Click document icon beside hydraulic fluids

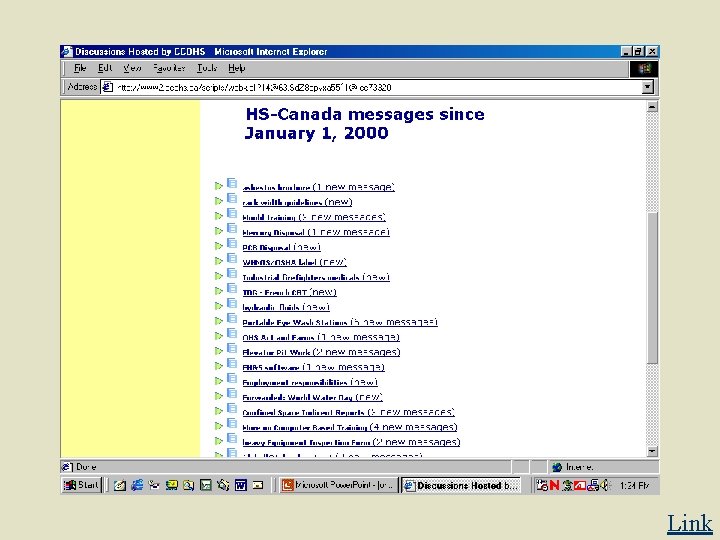coord(232,304)
